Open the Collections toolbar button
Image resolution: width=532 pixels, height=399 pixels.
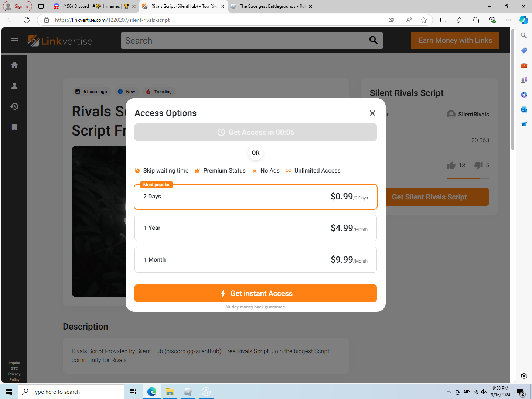point(476,20)
